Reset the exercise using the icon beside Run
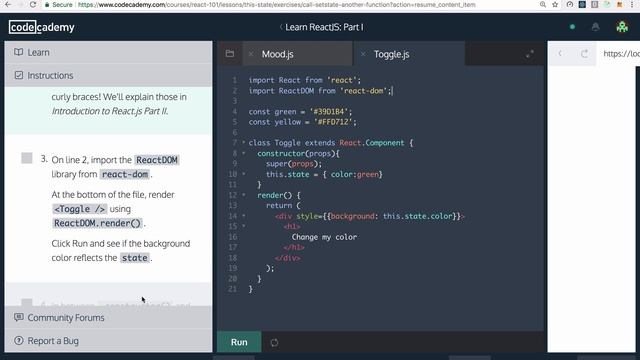Viewport: 640px width, 360px height. pos(274,342)
